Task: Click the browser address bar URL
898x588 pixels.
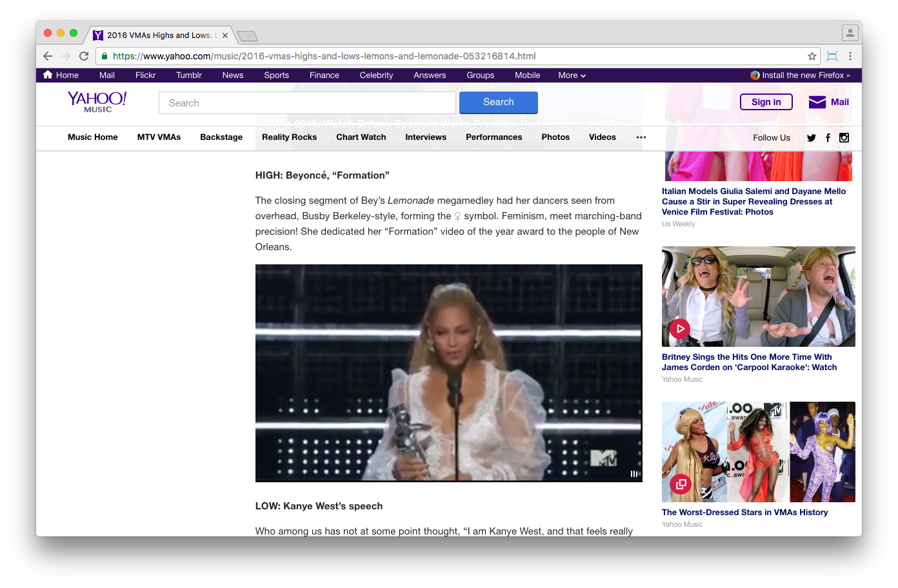Action: coord(324,56)
